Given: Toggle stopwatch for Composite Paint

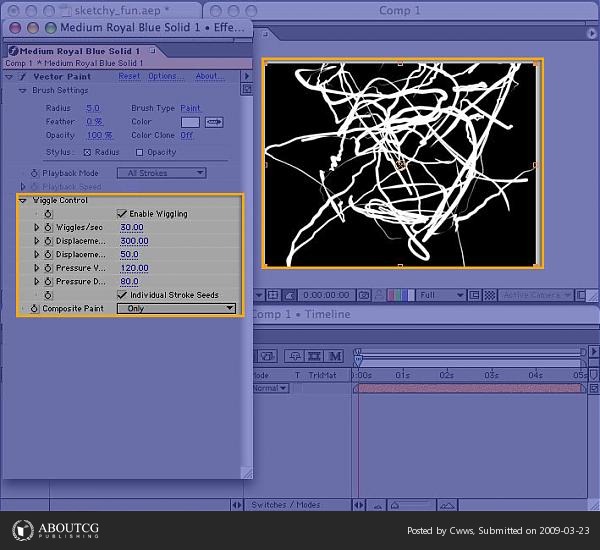Looking at the screenshot, I should click(x=34, y=308).
